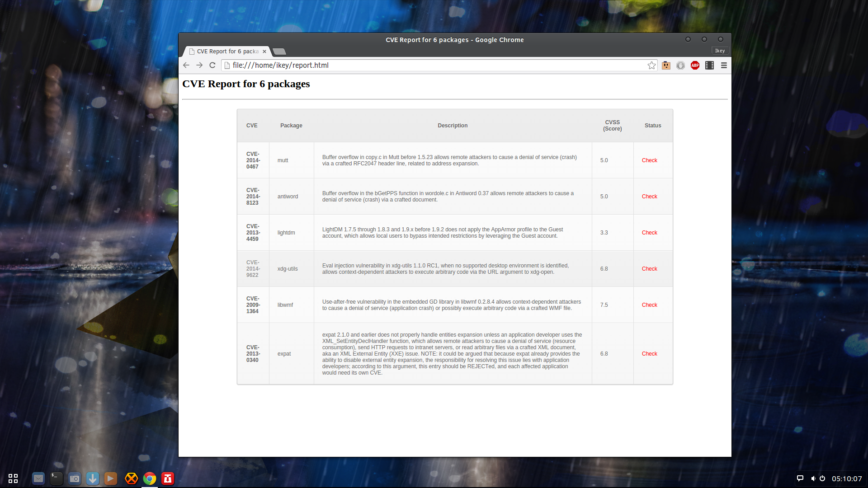Viewport: 868px width, 488px height.
Task: Click the 7.5 score for libwmf
Action: point(604,305)
